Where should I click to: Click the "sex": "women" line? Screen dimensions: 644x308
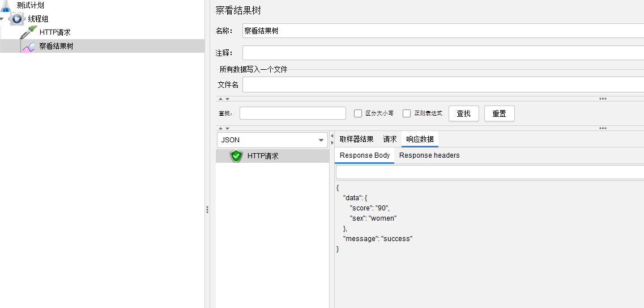click(373, 218)
